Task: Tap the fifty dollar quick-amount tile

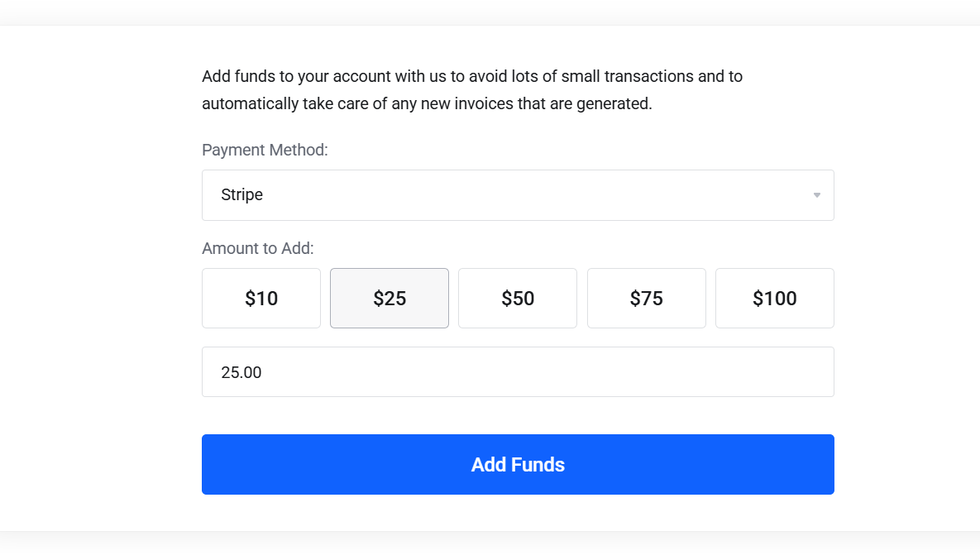Action: pos(518,299)
